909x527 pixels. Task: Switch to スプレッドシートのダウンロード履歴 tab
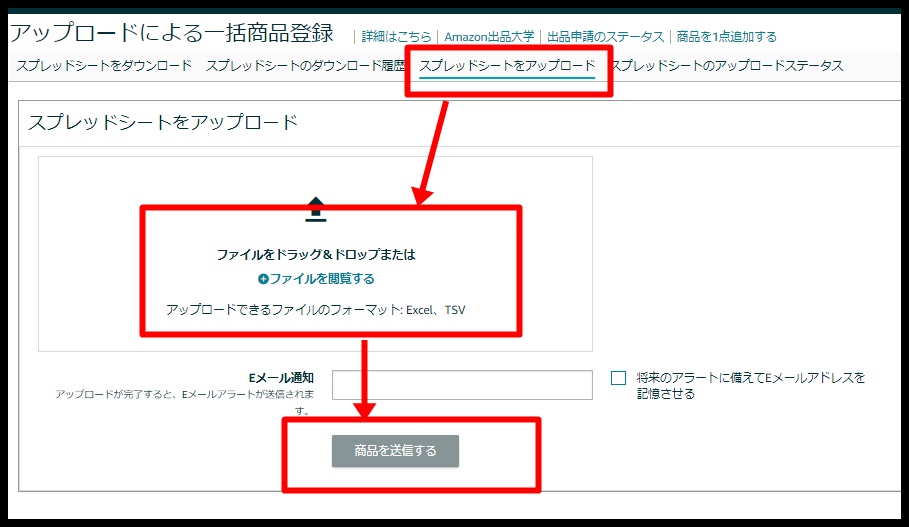pyautogui.click(x=304, y=66)
